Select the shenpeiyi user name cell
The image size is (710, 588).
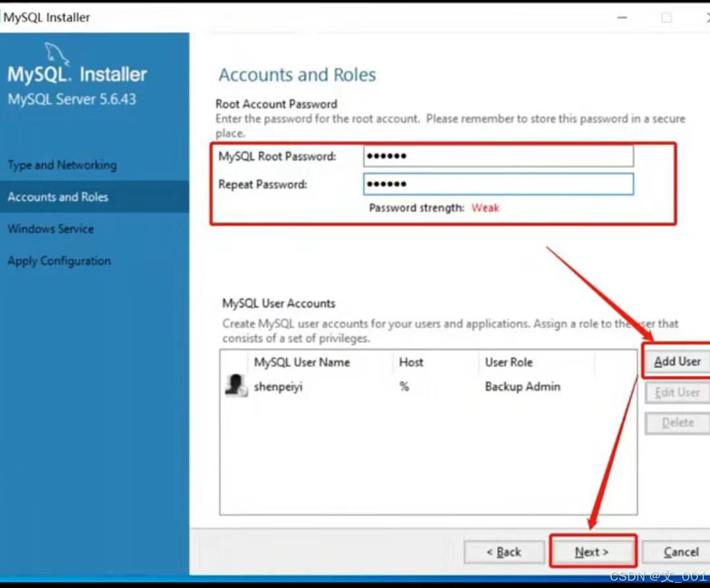click(278, 387)
